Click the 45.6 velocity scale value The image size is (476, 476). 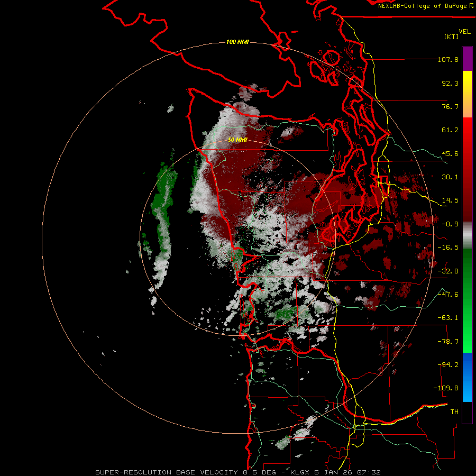pyautogui.click(x=450, y=153)
